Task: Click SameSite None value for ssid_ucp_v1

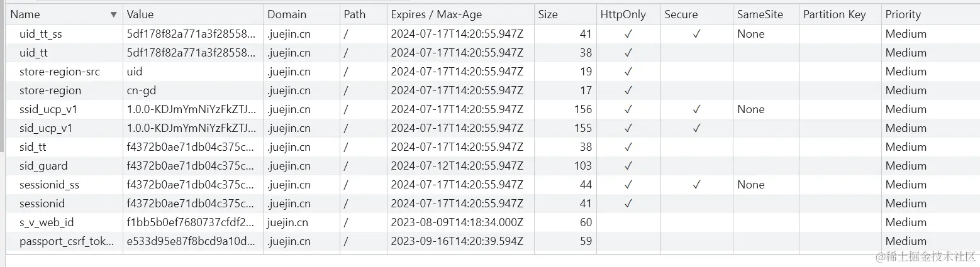Action: coord(751,109)
